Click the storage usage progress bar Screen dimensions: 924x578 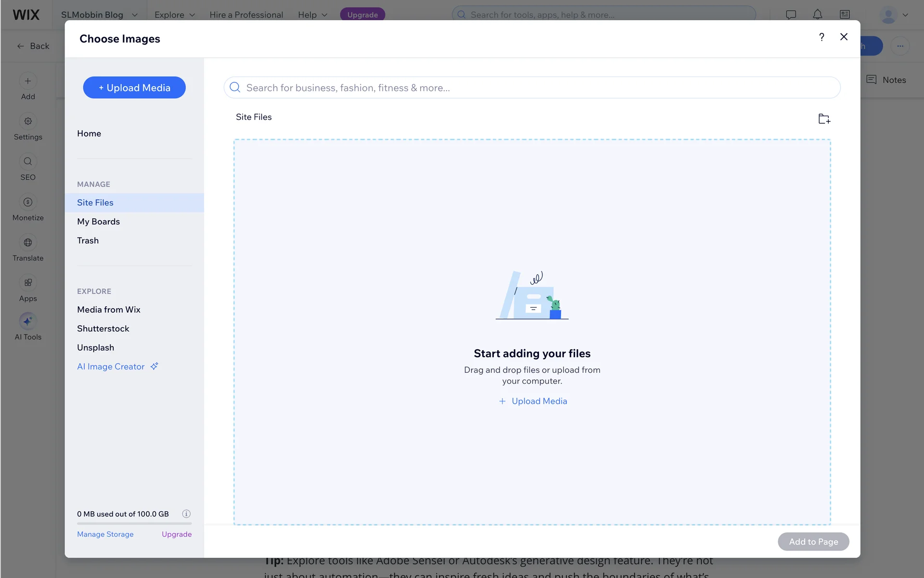coord(134,523)
